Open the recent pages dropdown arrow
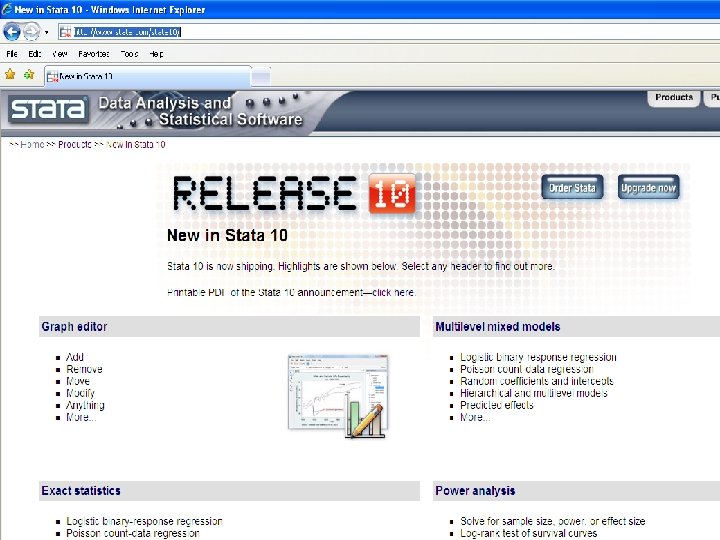Screen dimensions: 720x540 pos(46,32)
